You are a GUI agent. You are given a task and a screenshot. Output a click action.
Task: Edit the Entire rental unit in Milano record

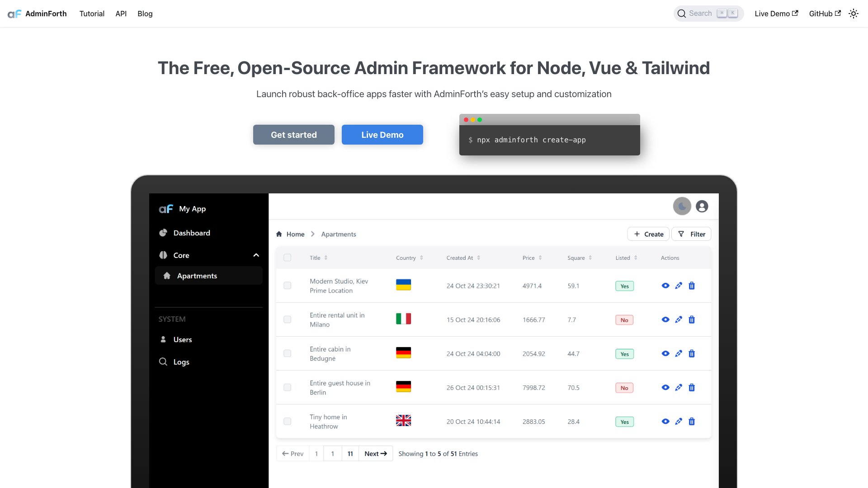[679, 319]
